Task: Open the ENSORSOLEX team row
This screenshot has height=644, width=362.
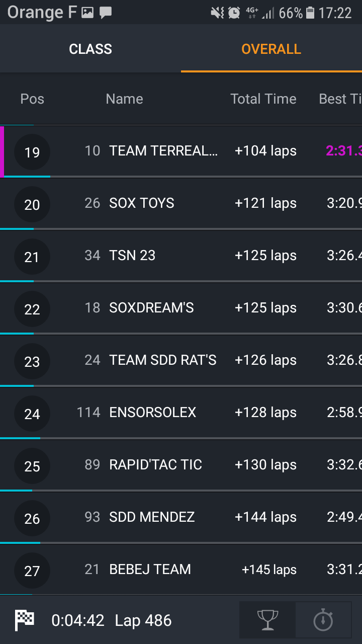Action: [x=152, y=413]
